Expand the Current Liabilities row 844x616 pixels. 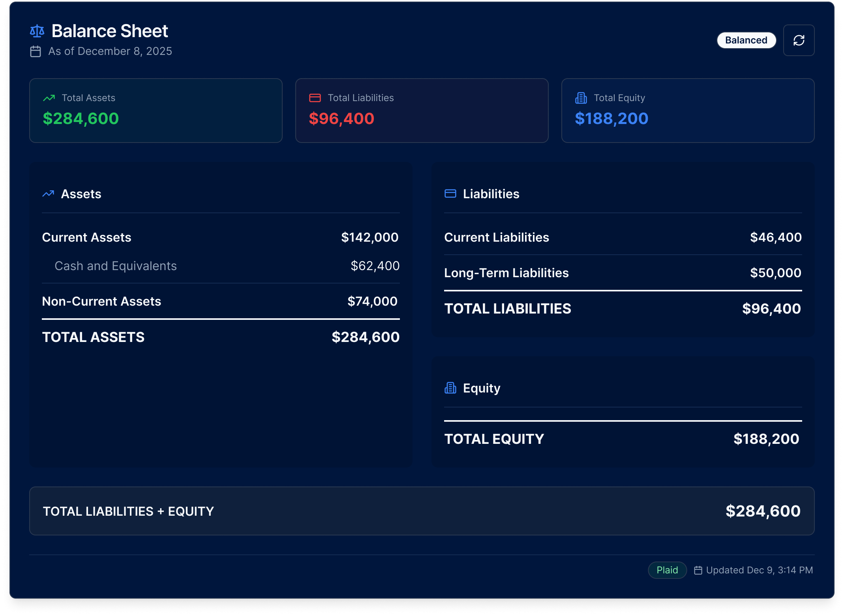(x=623, y=237)
